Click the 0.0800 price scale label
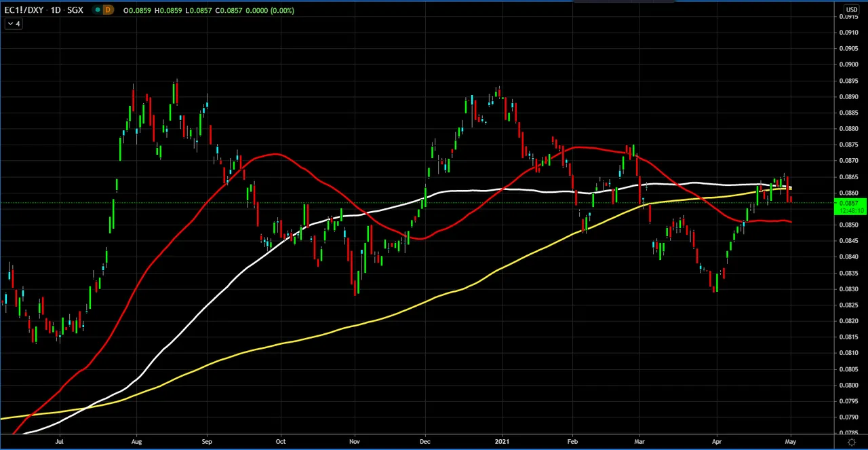 click(x=850, y=385)
